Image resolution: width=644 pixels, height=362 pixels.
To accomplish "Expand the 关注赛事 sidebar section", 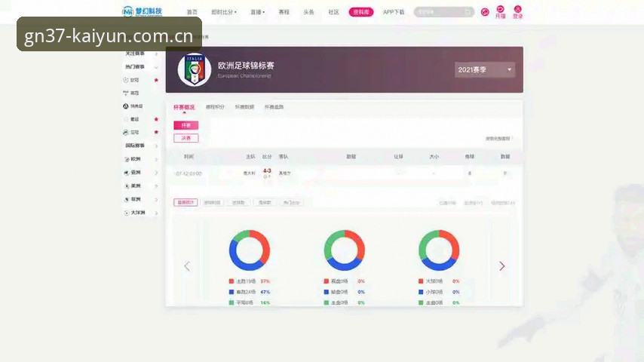I will (x=141, y=54).
